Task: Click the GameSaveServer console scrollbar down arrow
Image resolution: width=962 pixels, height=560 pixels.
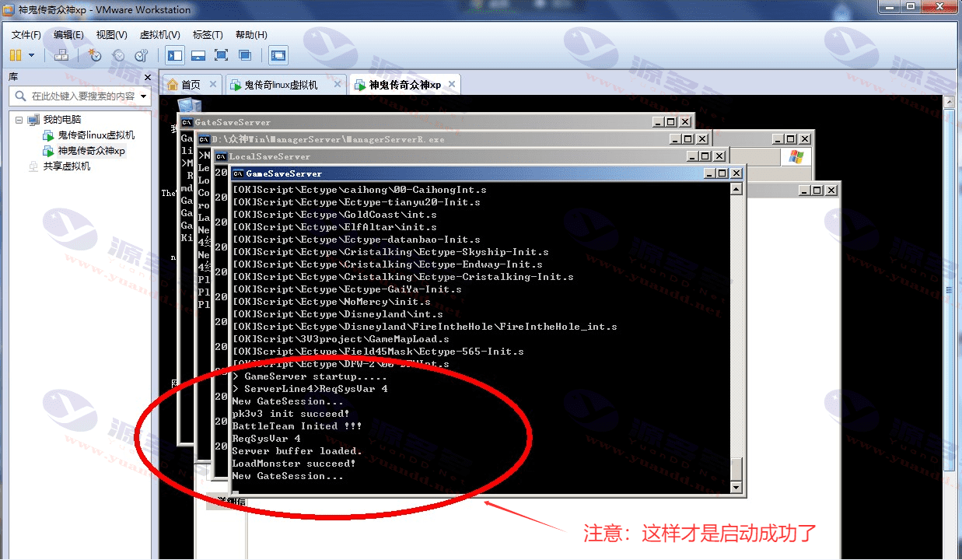Action: click(736, 488)
